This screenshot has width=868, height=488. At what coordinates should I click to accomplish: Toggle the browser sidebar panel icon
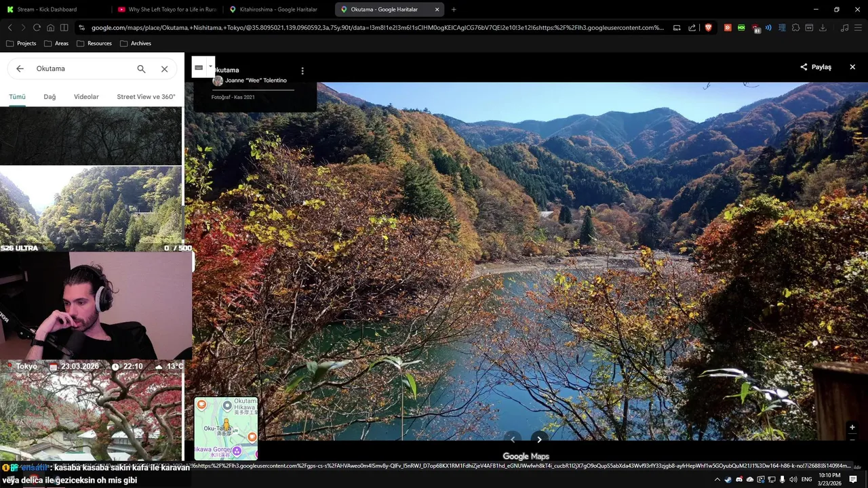point(64,28)
